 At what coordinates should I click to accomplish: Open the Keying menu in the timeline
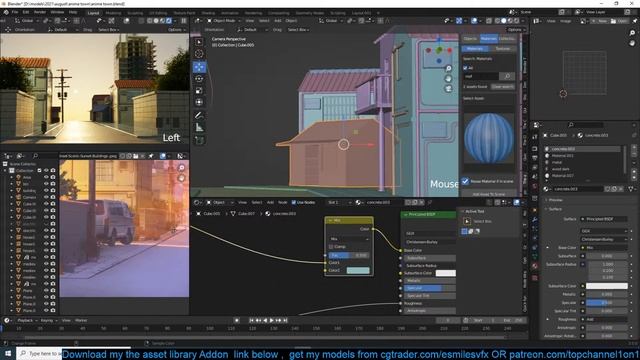pyautogui.click(x=48, y=320)
